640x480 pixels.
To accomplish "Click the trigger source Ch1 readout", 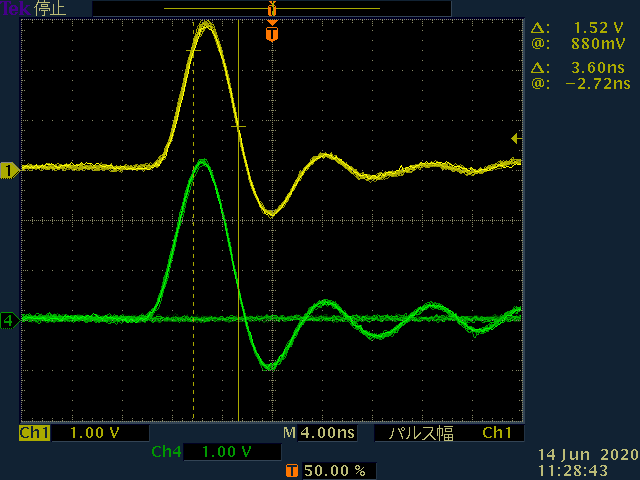I will (497, 433).
